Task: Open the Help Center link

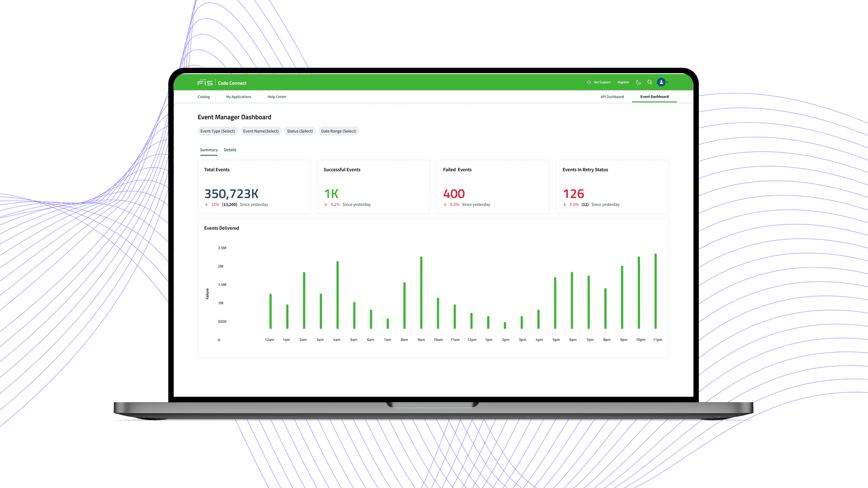Action: pyautogui.click(x=277, y=97)
